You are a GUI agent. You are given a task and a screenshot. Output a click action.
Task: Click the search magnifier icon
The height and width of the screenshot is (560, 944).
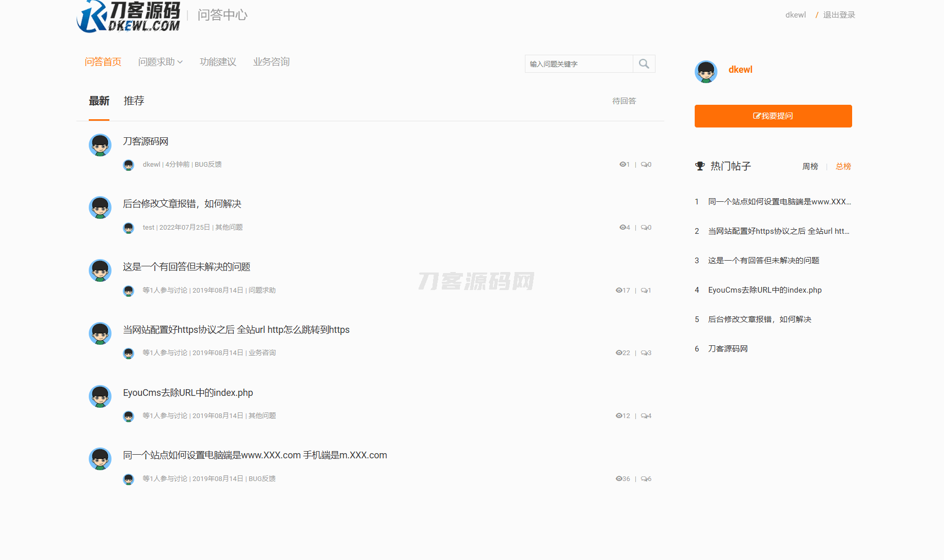pyautogui.click(x=644, y=64)
